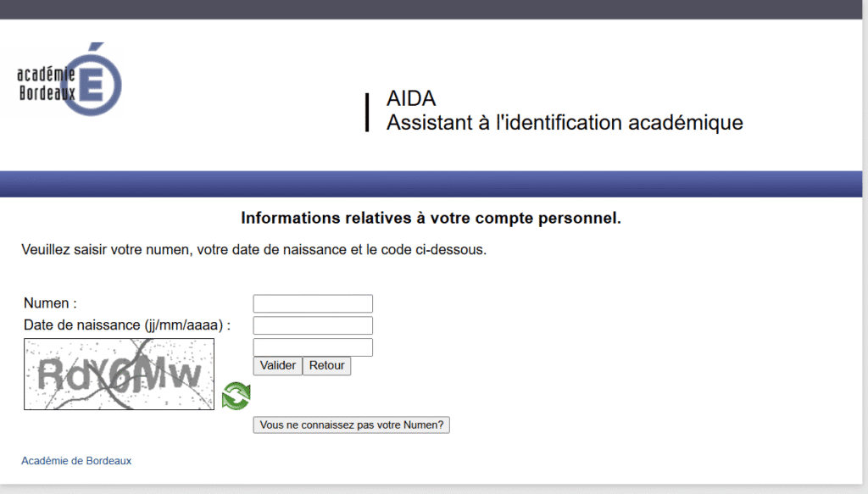
Task: Click the "Numen :" field label
Action: tap(50, 303)
